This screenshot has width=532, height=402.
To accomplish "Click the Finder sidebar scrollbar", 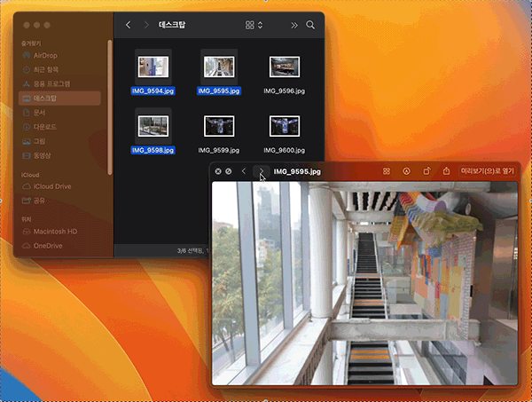I will click(110, 107).
